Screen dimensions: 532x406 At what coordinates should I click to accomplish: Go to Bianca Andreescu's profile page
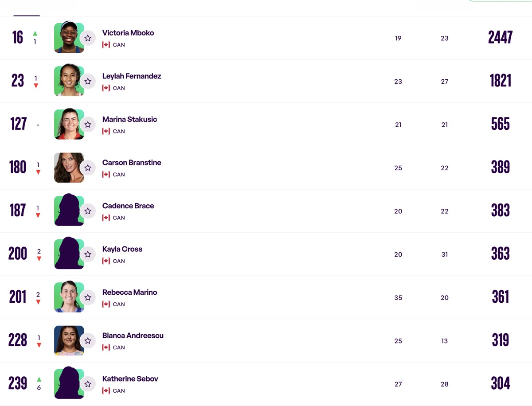[x=133, y=336]
